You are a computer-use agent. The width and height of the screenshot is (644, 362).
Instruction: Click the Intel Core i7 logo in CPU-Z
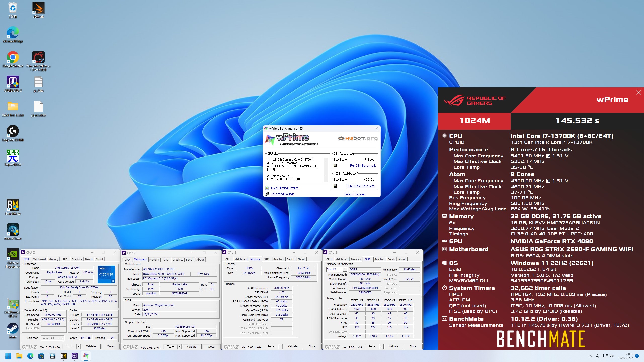(x=106, y=274)
